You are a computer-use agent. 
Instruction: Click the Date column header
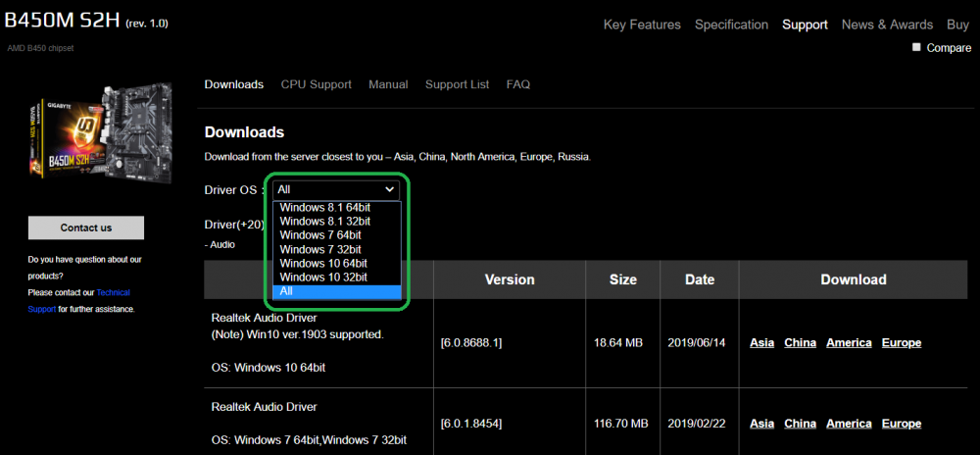coord(700,280)
